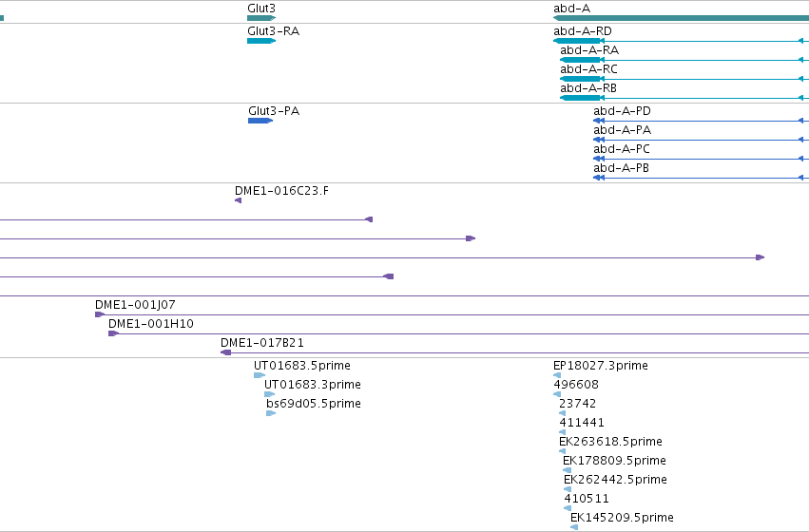Click the DME1-001J07 clone start arrow
Viewport: 809px width, 532px height.
pyautogui.click(x=100, y=314)
